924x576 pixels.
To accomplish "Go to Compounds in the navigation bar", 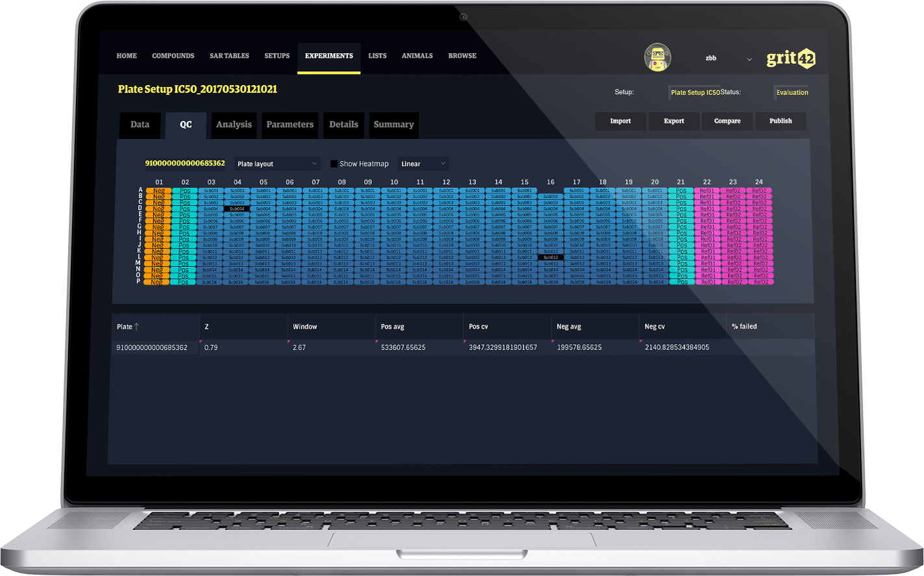I will pos(173,56).
